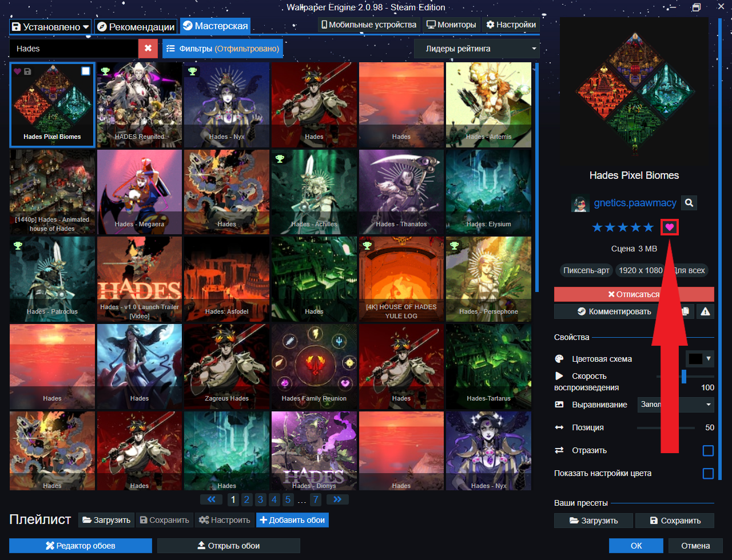Click the Открыть обои button

pos(229,546)
